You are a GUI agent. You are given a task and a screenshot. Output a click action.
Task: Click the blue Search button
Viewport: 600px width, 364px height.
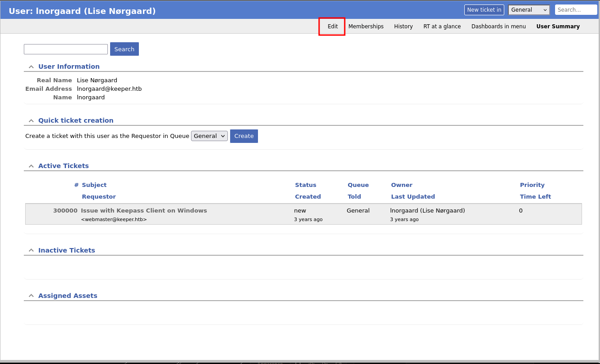[x=124, y=49]
